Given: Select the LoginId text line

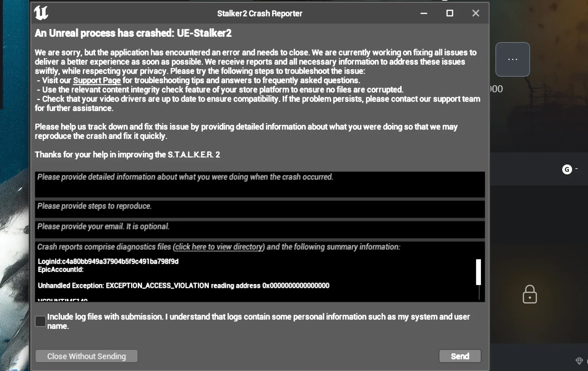Looking at the screenshot, I should click(108, 261).
